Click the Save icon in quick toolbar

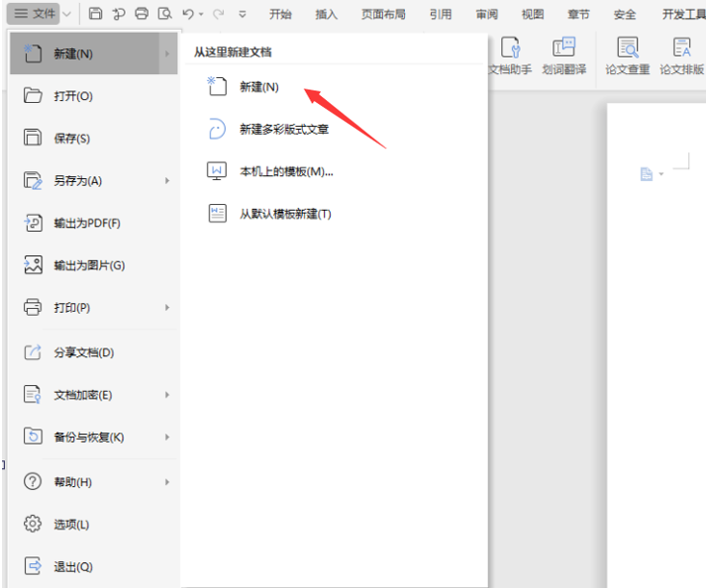pyautogui.click(x=95, y=14)
